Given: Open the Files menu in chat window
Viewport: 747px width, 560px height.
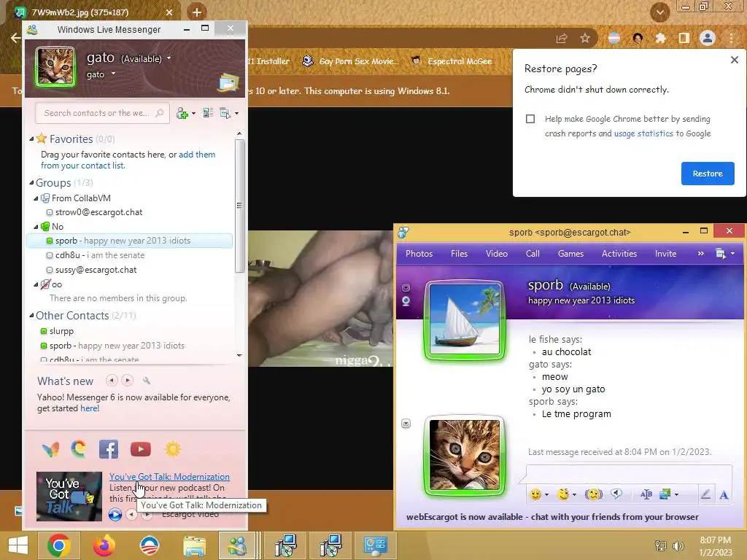Looking at the screenshot, I should 460,253.
